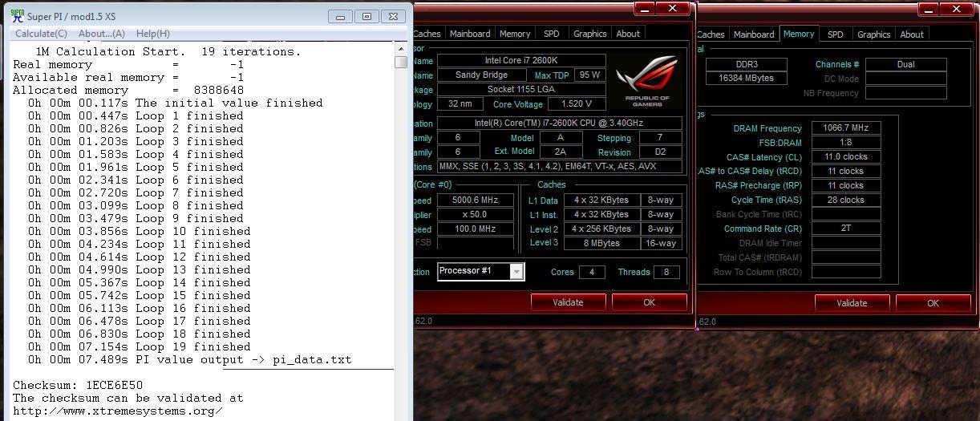
Task: Click the Loop 19 finished line
Action: (140, 346)
